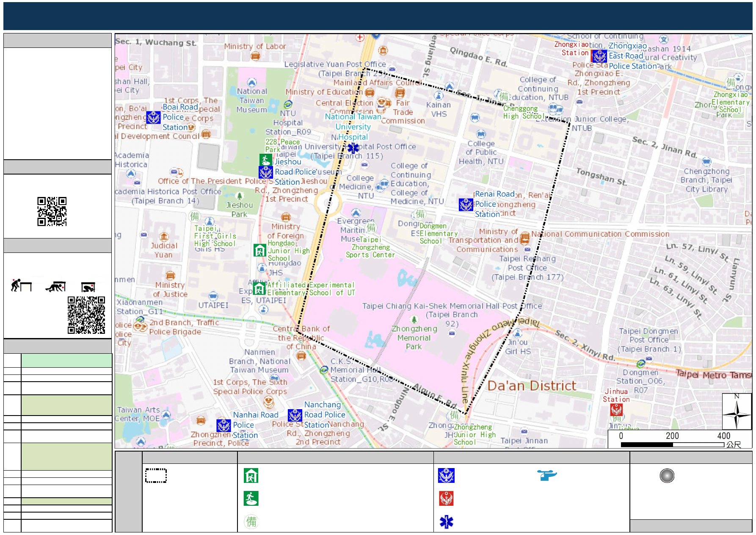The width and height of the screenshot is (756, 535).
Task: Select the "Tongshan St." road label
Action: [x=601, y=176]
